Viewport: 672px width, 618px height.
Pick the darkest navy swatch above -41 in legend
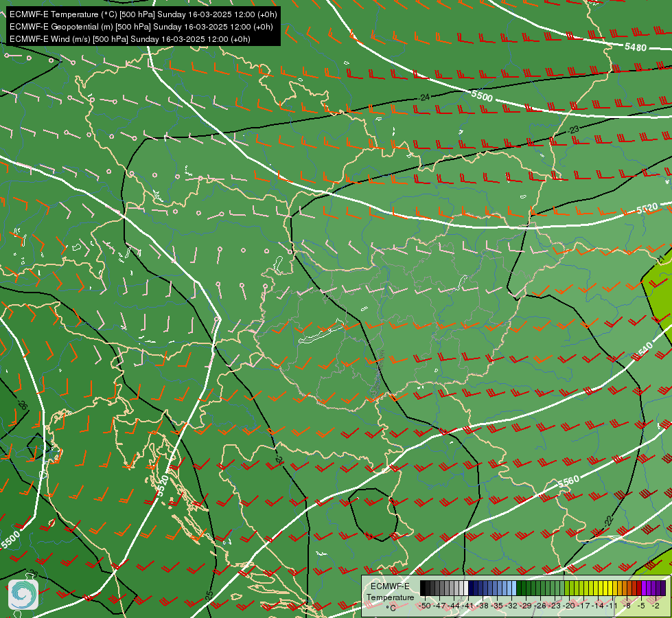pos(471,588)
